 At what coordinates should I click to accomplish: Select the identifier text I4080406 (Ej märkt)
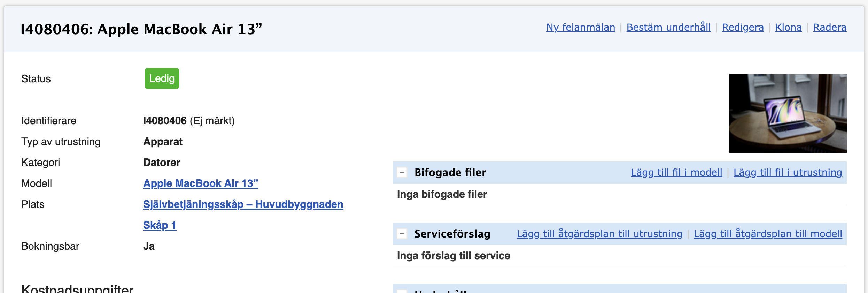pos(189,121)
